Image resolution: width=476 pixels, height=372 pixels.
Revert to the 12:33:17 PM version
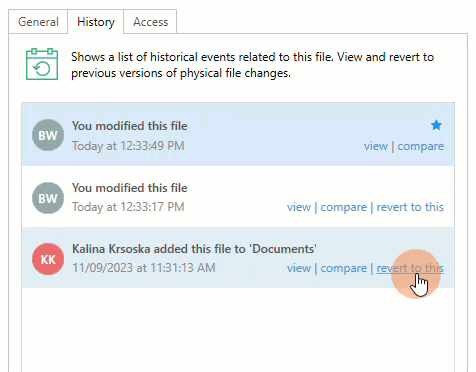pos(410,207)
